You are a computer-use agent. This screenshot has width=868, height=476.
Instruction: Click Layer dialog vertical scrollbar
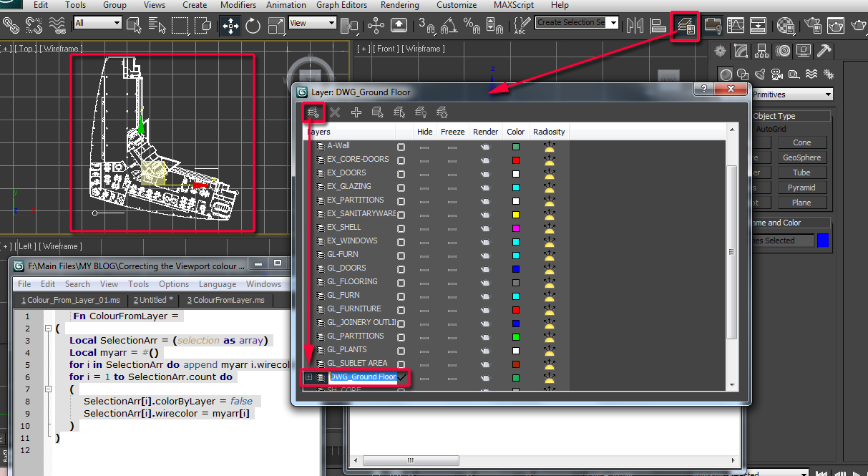pos(731,252)
